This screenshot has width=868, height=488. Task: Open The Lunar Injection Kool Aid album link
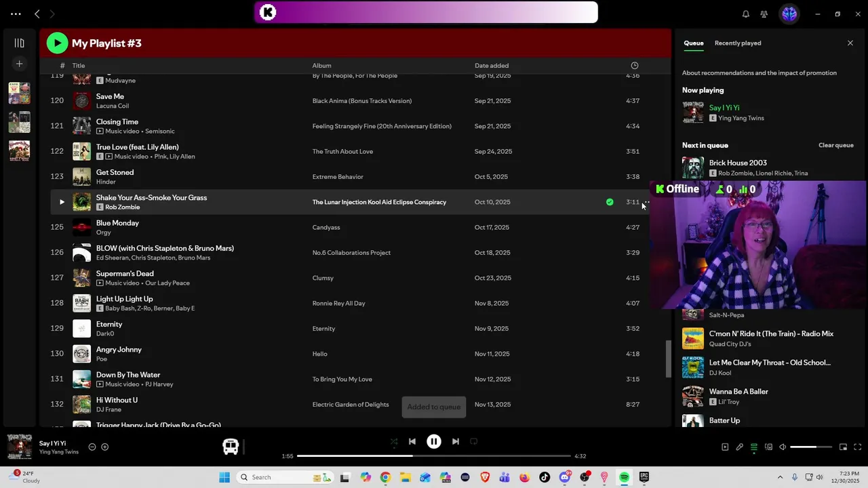[379, 202]
